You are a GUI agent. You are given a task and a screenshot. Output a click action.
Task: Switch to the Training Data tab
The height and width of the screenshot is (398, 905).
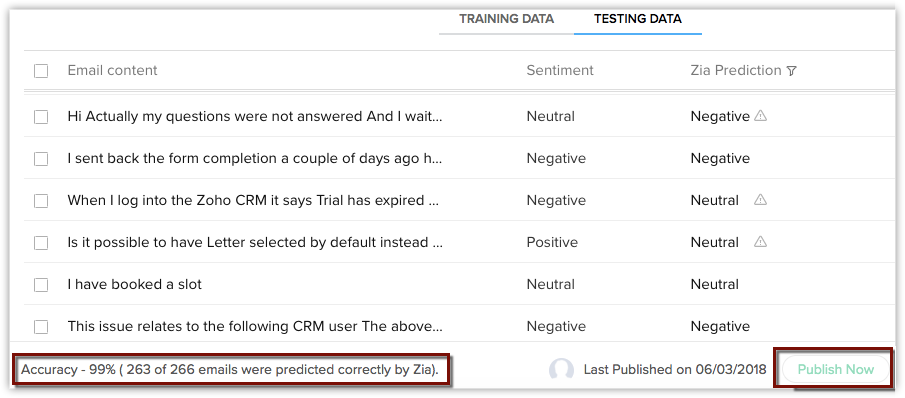point(506,19)
